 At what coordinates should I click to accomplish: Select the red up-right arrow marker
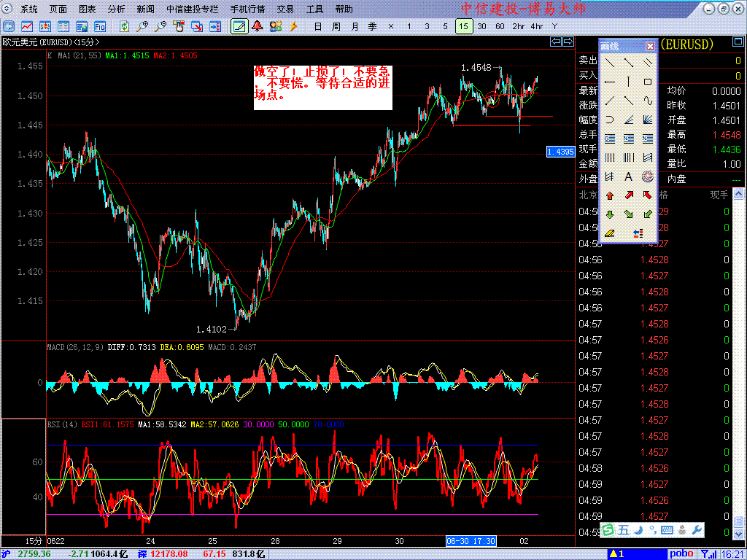[x=628, y=195]
